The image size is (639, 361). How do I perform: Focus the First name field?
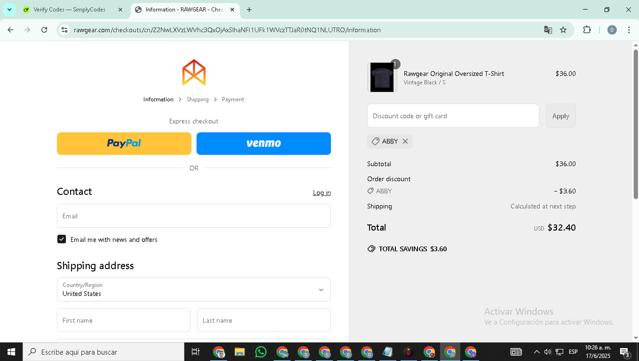click(123, 320)
